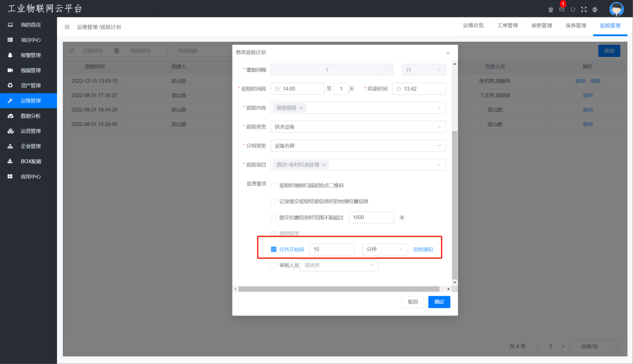Open the user avatar in top right
This screenshot has height=364, width=633.
(x=616, y=9)
